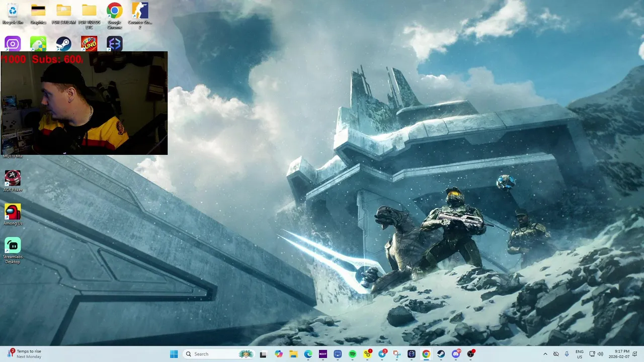Open the Graphics folder on desktop
This screenshot has height=362, width=644.
pos(38,14)
